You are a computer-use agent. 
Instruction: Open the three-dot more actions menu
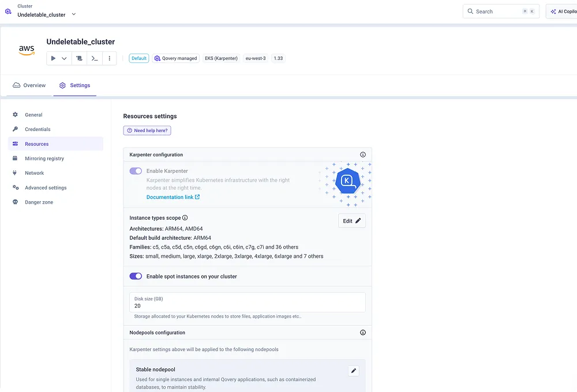[x=109, y=58]
